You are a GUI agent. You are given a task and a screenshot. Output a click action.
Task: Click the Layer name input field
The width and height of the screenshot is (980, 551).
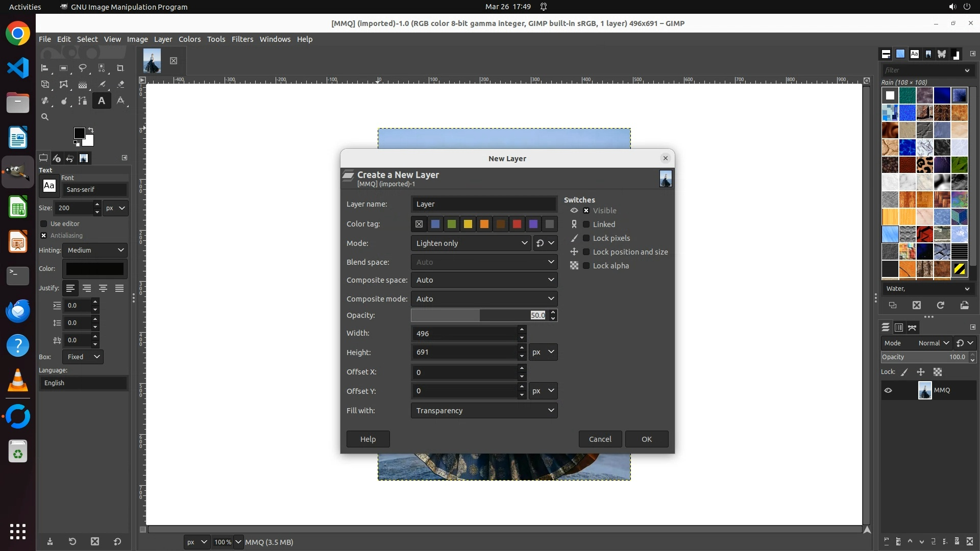[483, 204]
